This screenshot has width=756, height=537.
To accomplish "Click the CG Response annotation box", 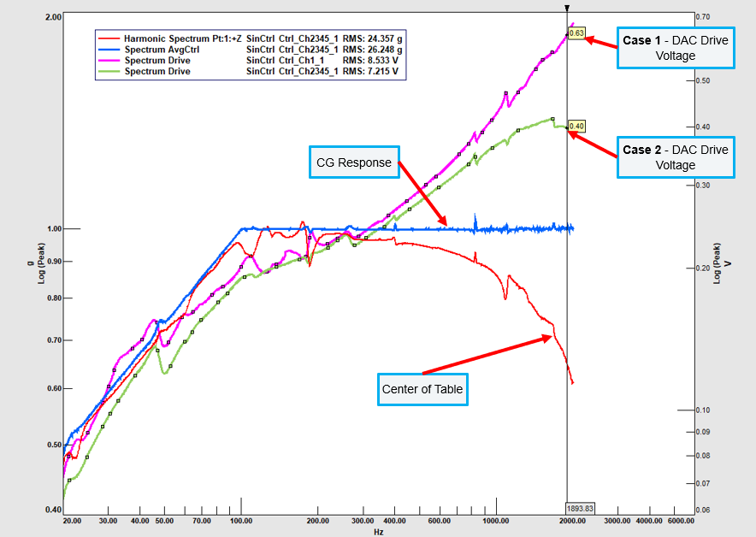I will click(x=353, y=162).
